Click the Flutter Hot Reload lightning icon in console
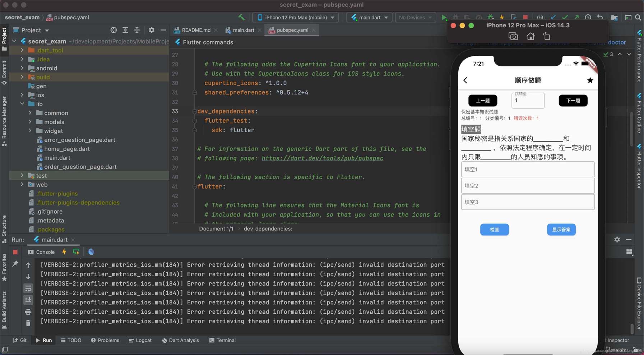The width and height of the screenshot is (644, 355). [x=64, y=252]
